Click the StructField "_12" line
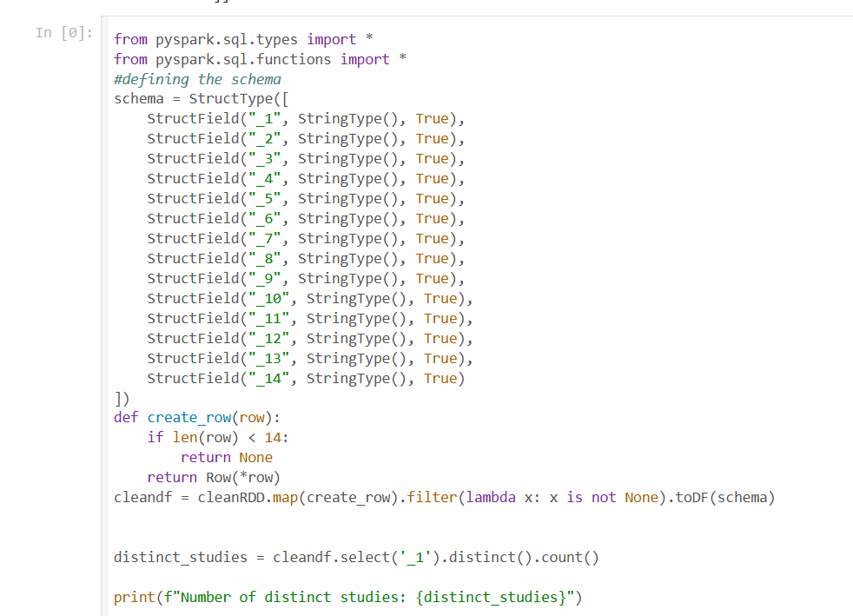 coord(310,339)
